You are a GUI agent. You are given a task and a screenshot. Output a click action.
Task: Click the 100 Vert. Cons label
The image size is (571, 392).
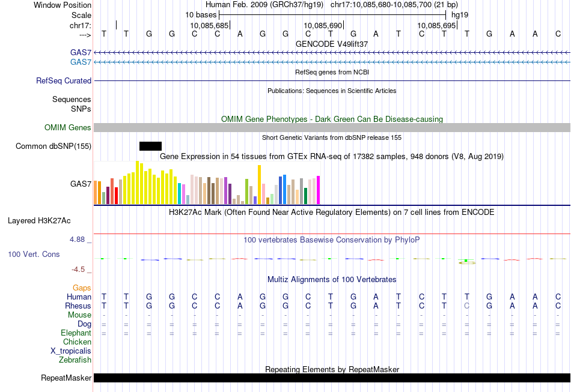34,254
